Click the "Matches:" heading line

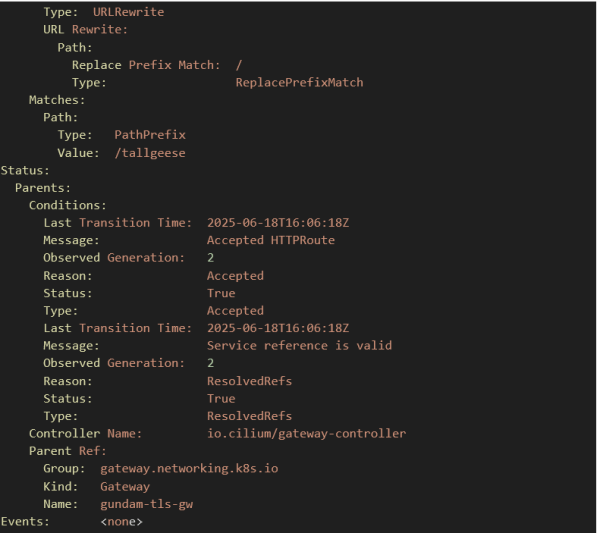[x=57, y=100]
